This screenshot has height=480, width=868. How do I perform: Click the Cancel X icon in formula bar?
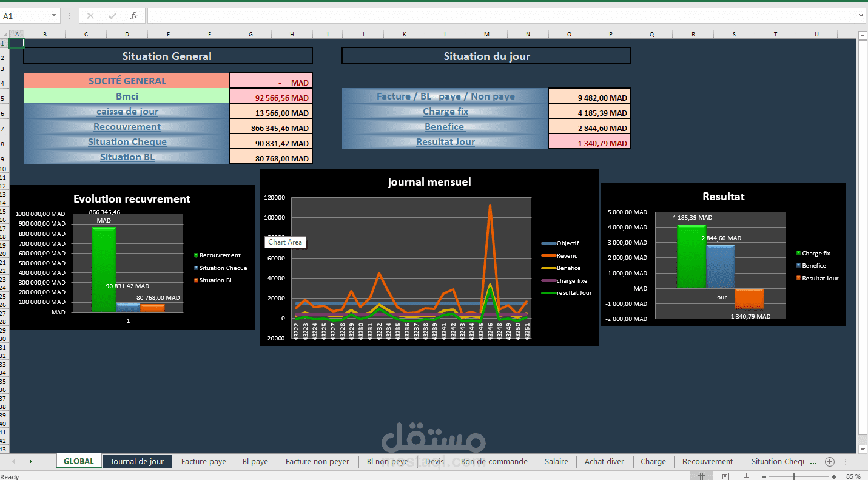tap(90, 16)
